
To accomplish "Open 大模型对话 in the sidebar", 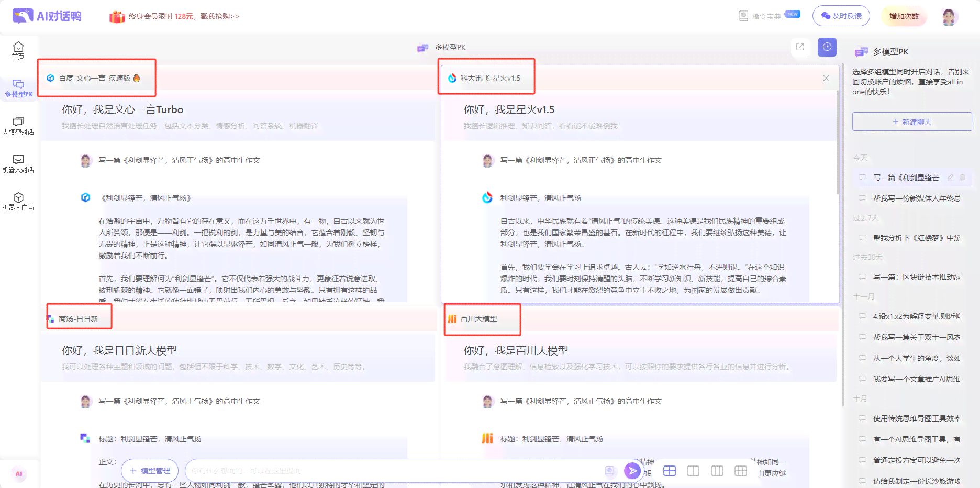I will click(x=18, y=126).
